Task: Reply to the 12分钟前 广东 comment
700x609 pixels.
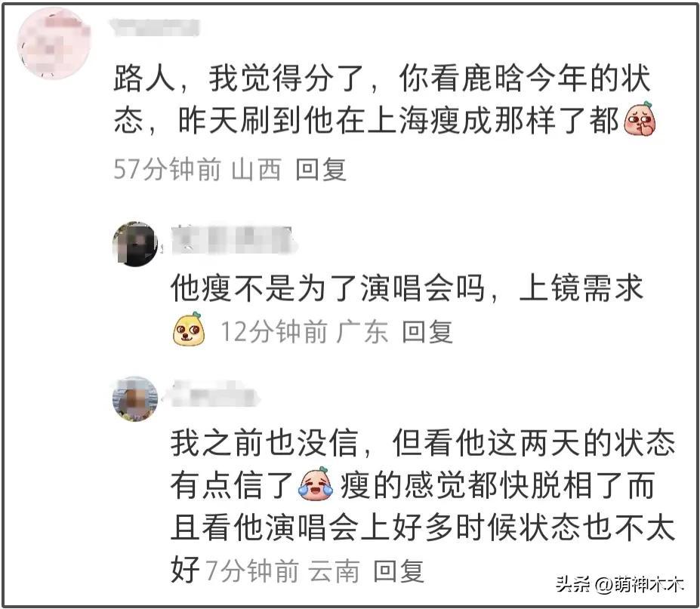Action: pos(427,332)
